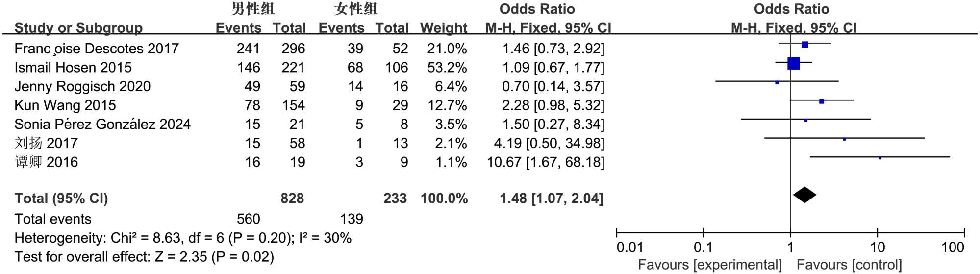Click the blue marker for 谭卿 2016
980x274 pixels.
tap(880, 158)
